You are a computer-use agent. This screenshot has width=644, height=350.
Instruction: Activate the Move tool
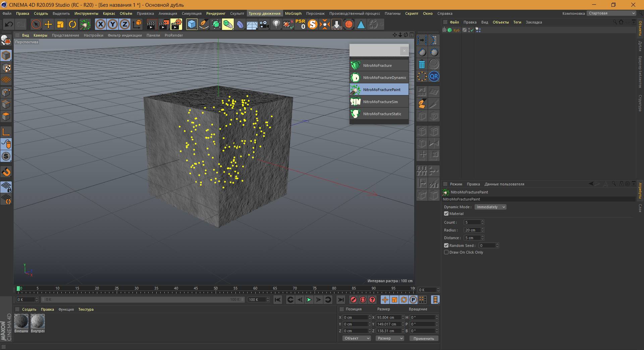pos(48,24)
